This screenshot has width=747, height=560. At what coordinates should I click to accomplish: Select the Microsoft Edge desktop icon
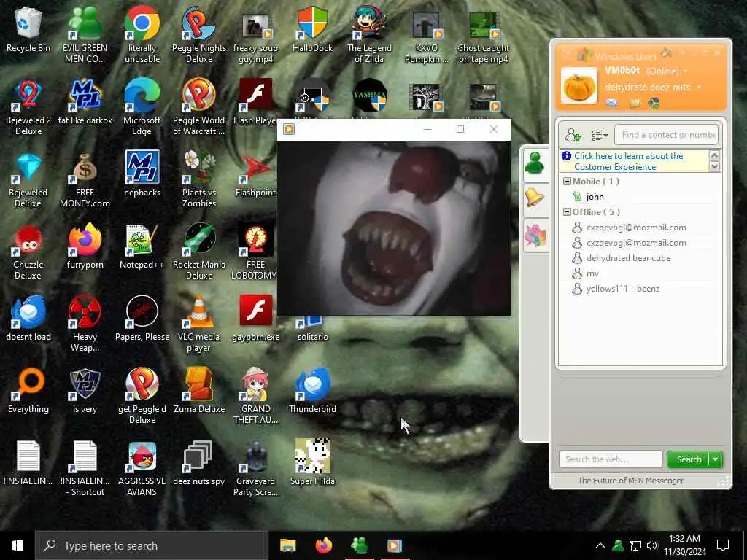pyautogui.click(x=142, y=108)
